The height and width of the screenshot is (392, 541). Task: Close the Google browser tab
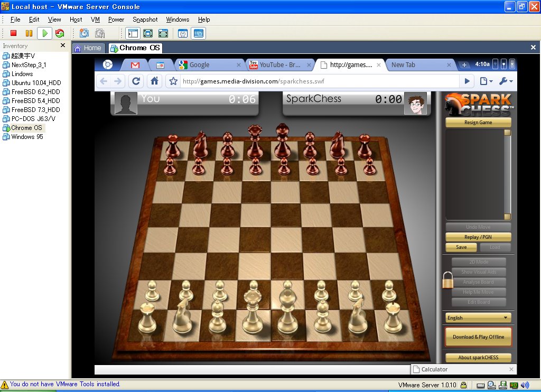pos(238,65)
